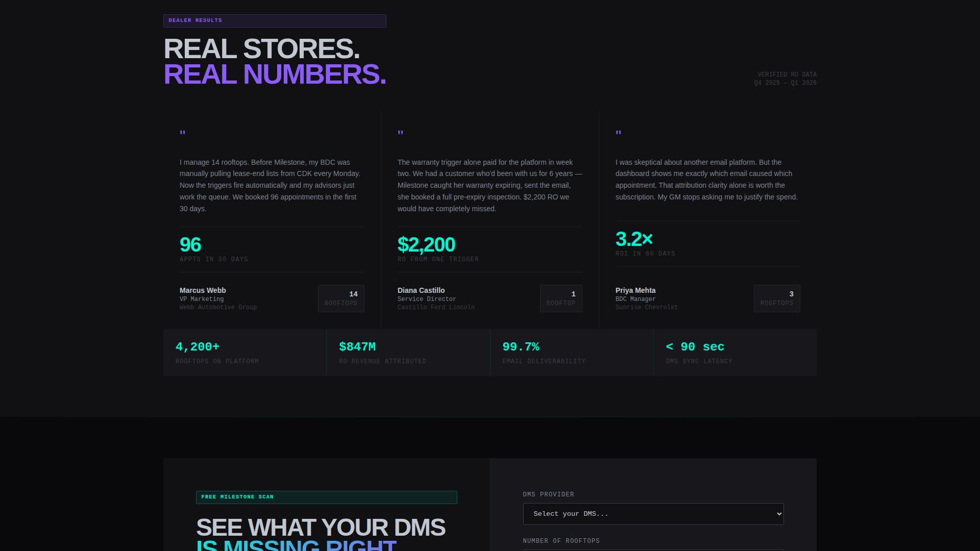Click the "ROOFTOPS ON PLATFORM" label
Image resolution: width=980 pixels, height=551 pixels.
[217, 362]
